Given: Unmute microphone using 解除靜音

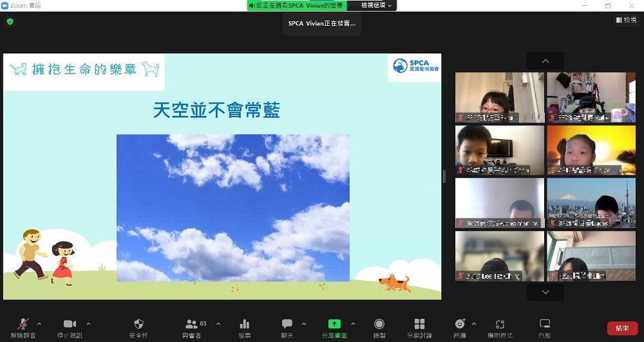Looking at the screenshot, I should pos(23,327).
